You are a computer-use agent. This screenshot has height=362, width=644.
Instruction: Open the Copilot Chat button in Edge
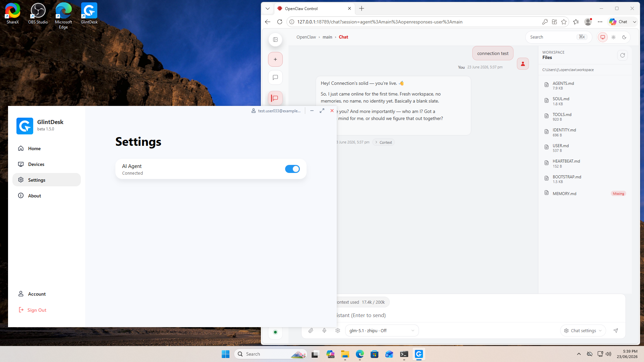[619, 22]
